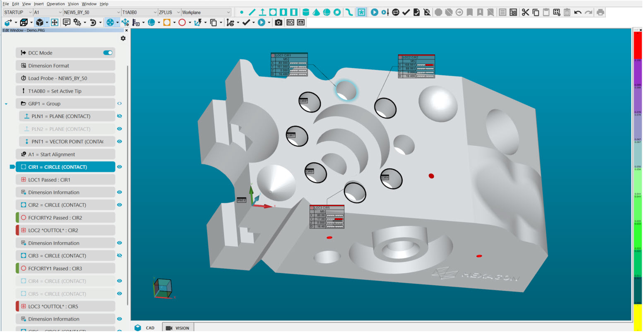Hide the CIR2 = CIRCLE feature with eye toggle
Image resolution: width=644 pixels, height=332 pixels.
coord(120,204)
